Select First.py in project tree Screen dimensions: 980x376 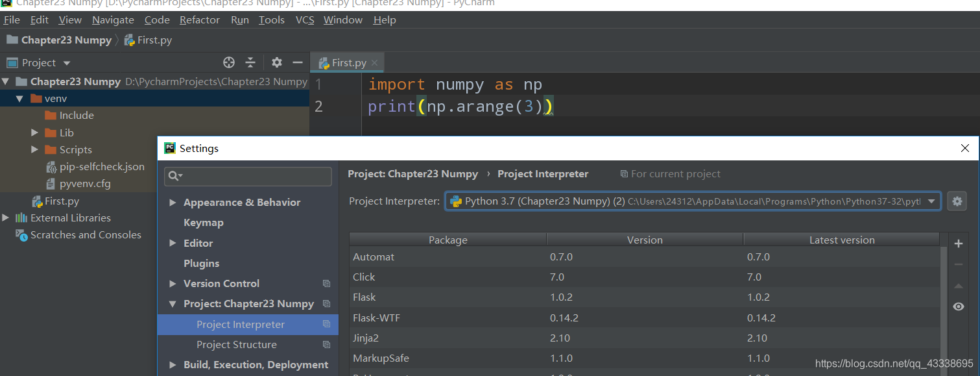(x=55, y=201)
